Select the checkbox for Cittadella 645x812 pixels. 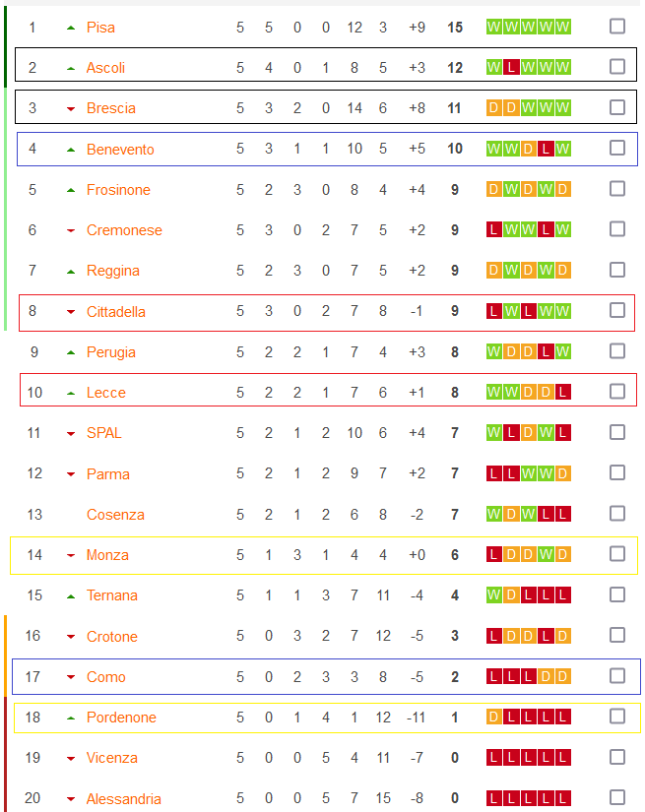coord(617,310)
